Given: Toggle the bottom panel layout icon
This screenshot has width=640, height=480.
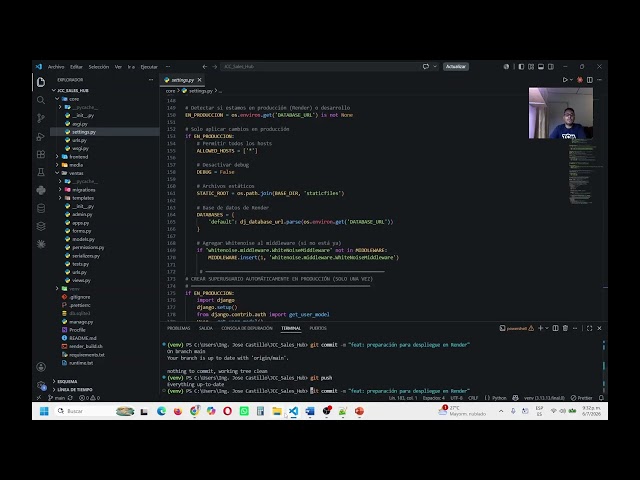Looking at the screenshot, I should tap(541, 67).
